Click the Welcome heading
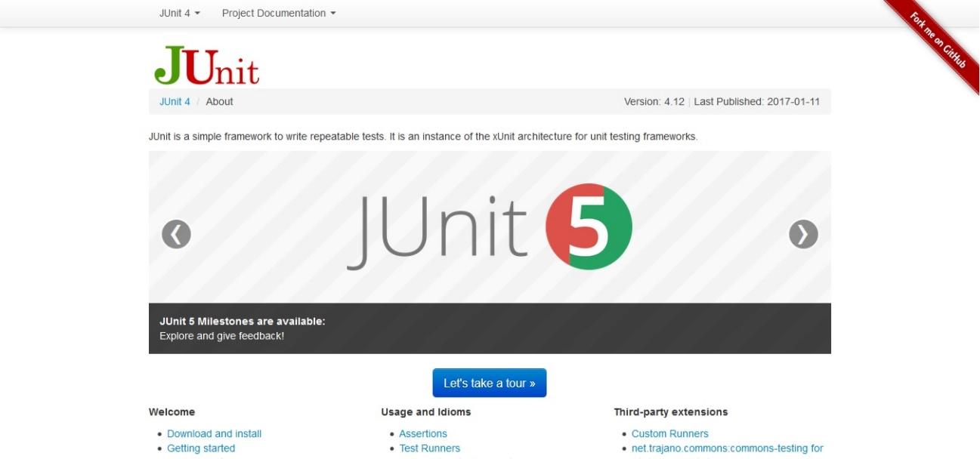 tap(172, 411)
